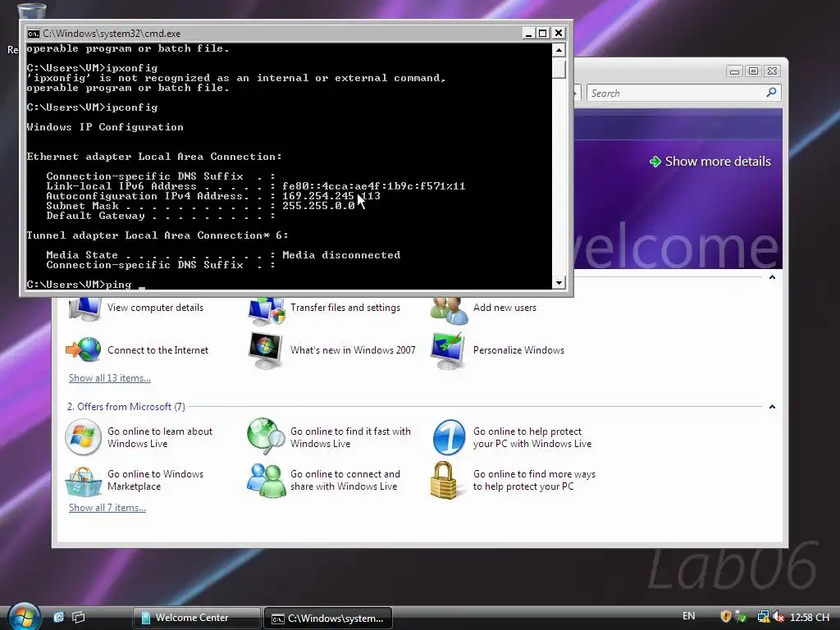
Task: Click Link-local IPv6 address value
Action: pyautogui.click(x=373, y=186)
